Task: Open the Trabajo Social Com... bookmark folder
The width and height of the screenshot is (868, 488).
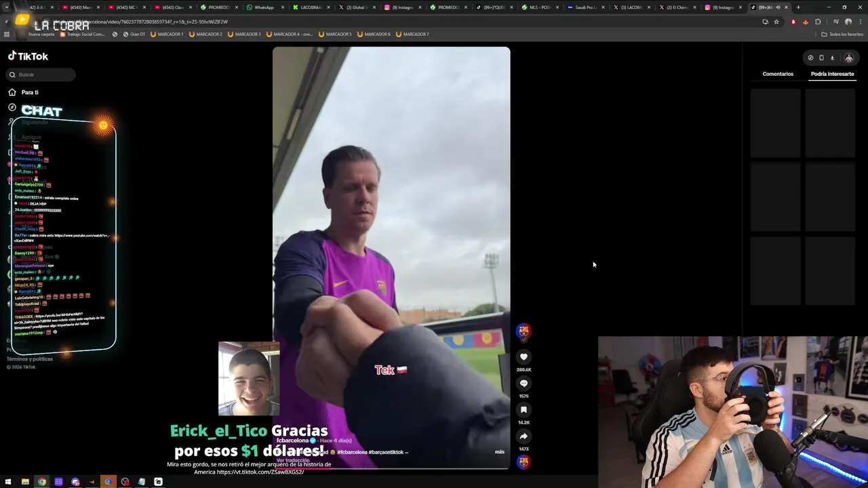Action: click(81, 34)
